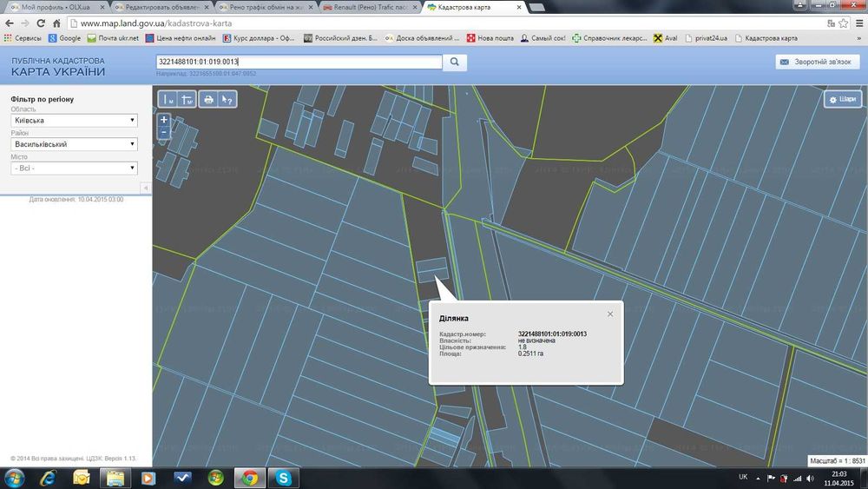Open the Самый сок! bookmark

(543, 38)
